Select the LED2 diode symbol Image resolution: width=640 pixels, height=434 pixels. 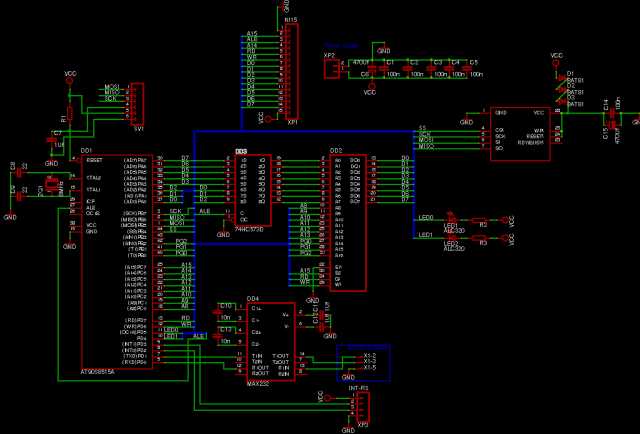pyautogui.click(x=451, y=237)
